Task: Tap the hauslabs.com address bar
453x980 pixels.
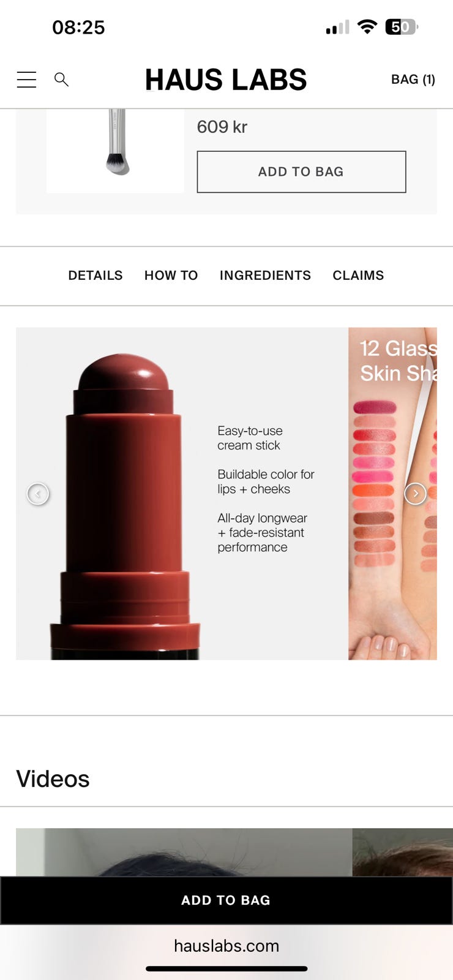Action: click(226, 946)
